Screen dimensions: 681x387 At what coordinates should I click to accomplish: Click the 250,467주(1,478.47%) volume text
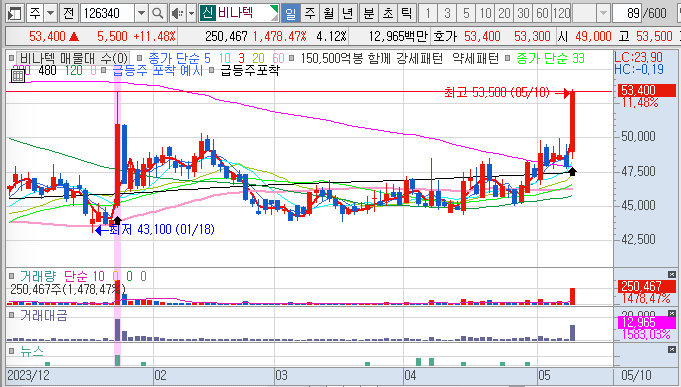[x=68, y=289]
